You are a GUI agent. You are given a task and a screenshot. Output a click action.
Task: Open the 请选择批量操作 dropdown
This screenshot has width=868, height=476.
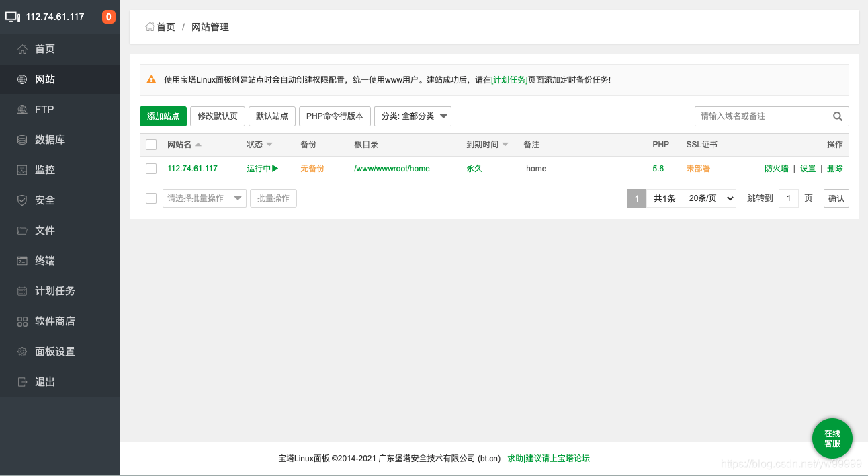click(204, 198)
